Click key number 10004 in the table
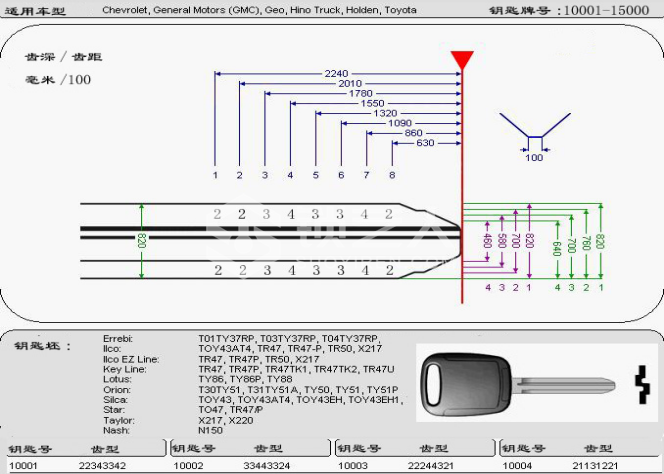Screen dimensions: 664x474 (x=517, y=466)
